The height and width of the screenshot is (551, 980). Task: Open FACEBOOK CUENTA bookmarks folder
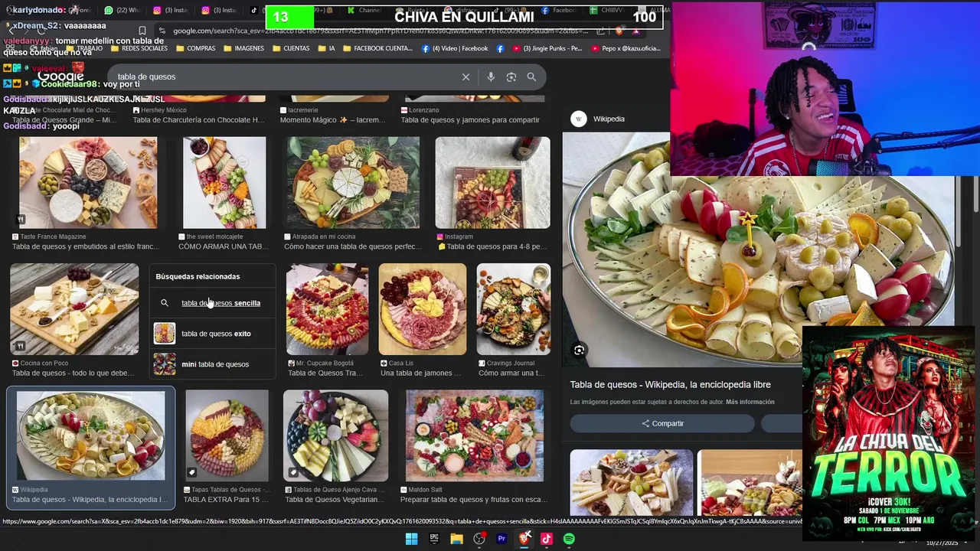point(377,48)
